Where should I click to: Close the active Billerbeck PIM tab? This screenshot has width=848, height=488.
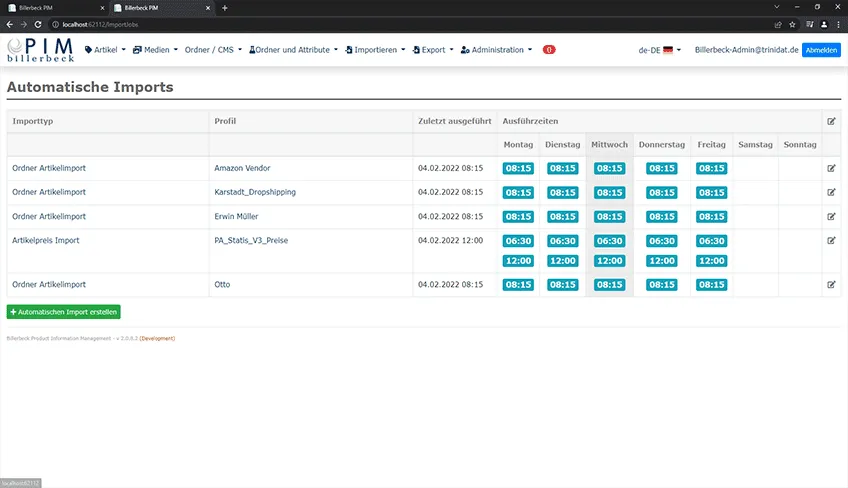point(208,8)
